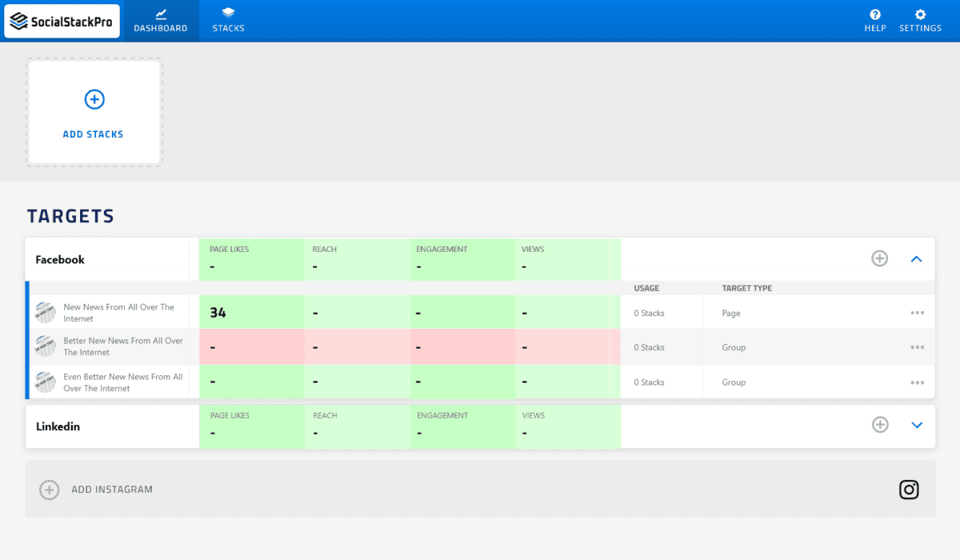This screenshot has height=560, width=960.
Task: Switch to the Dashboard tab
Action: [x=161, y=21]
